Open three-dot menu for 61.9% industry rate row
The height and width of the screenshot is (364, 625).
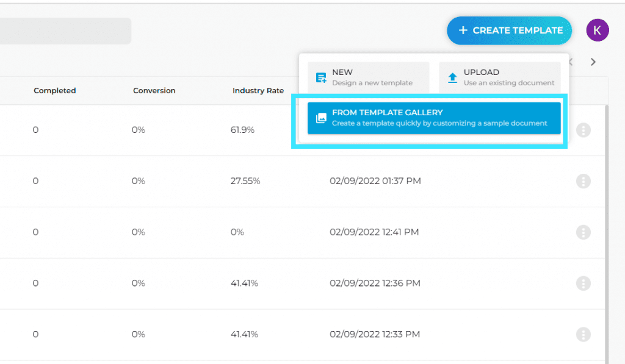tap(583, 130)
